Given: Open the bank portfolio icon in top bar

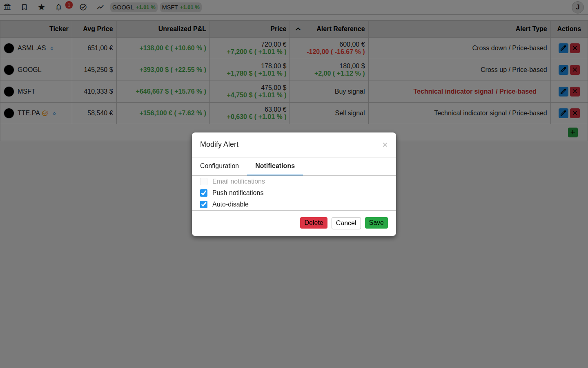Looking at the screenshot, I should coord(7,7).
